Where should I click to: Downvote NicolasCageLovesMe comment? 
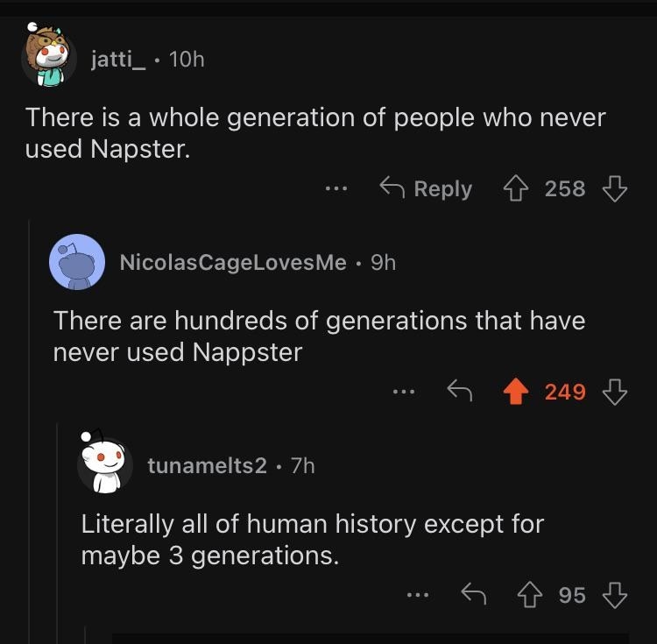616,392
